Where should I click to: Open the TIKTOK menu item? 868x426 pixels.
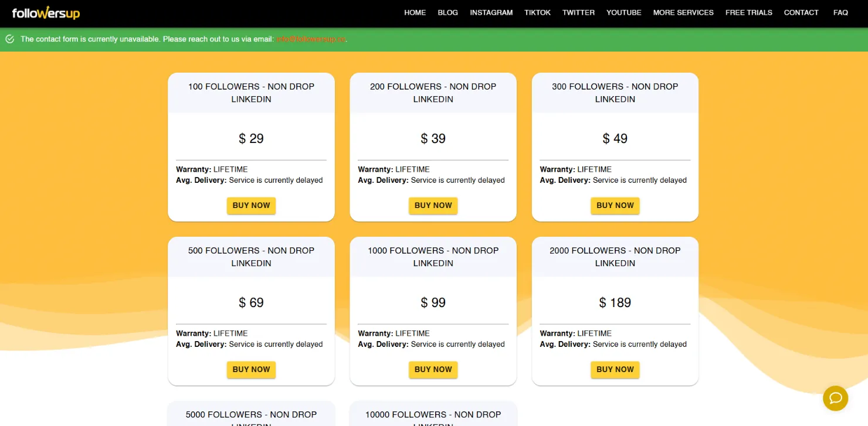(x=537, y=12)
